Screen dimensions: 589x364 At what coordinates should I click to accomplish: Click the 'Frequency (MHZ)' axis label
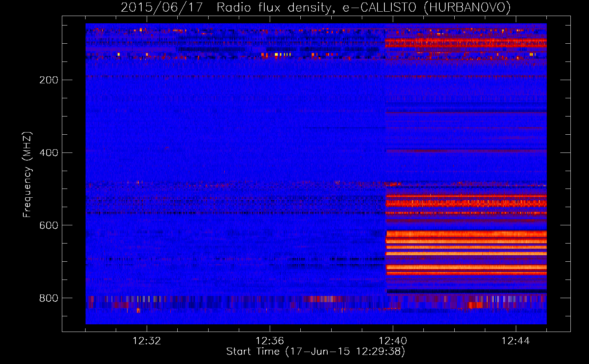click(27, 175)
